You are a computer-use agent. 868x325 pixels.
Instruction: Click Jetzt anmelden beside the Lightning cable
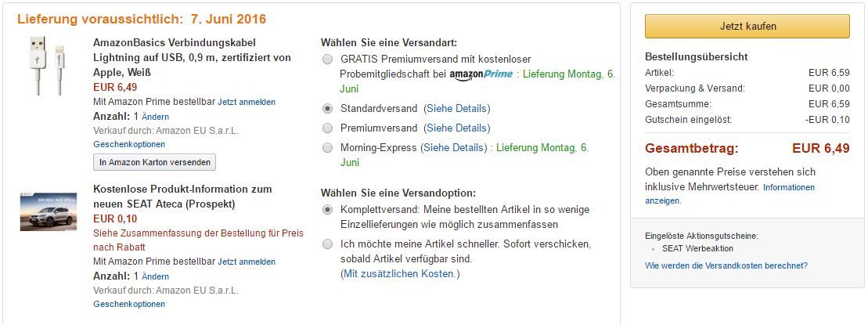(247, 102)
